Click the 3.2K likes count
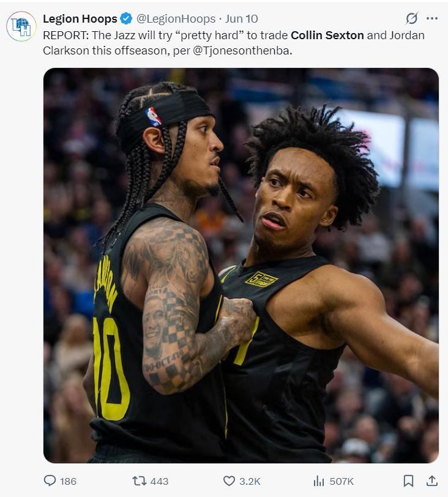 point(250,481)
